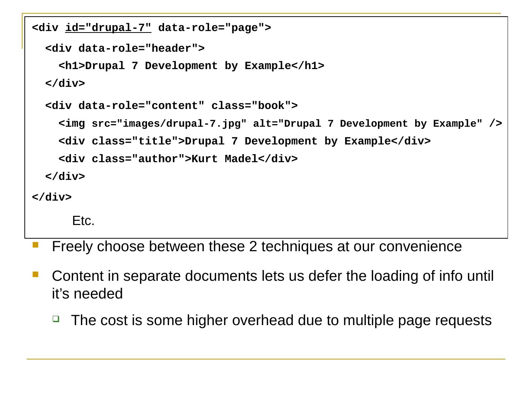Click the "Content in separate documents" bullet text

pyautogui.click(x=273, y=276)
